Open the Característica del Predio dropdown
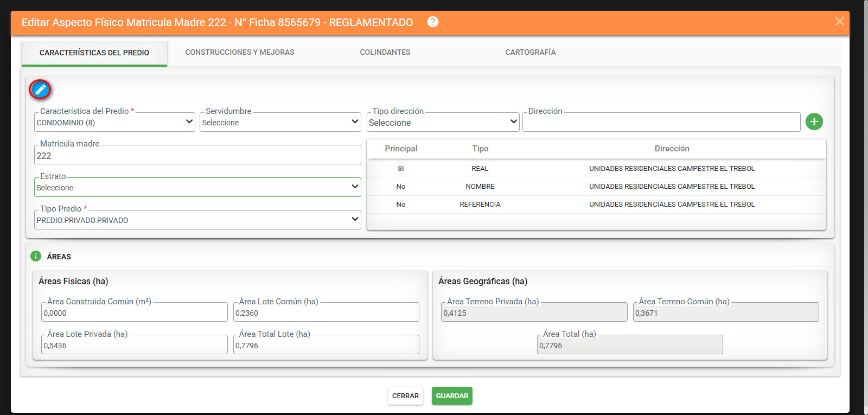 point(114,122)
